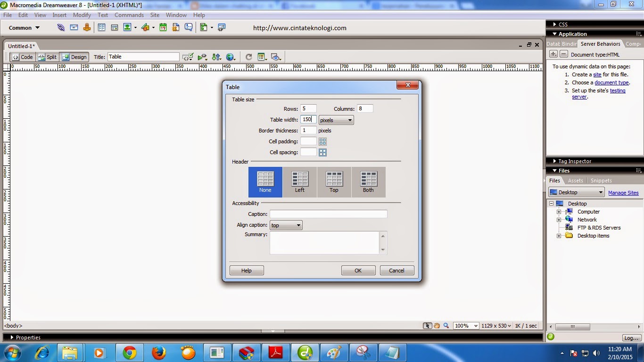Open the Validate Markup icon menu
The height and width of the screenshot is (362, 644).
tap(188, 57)
